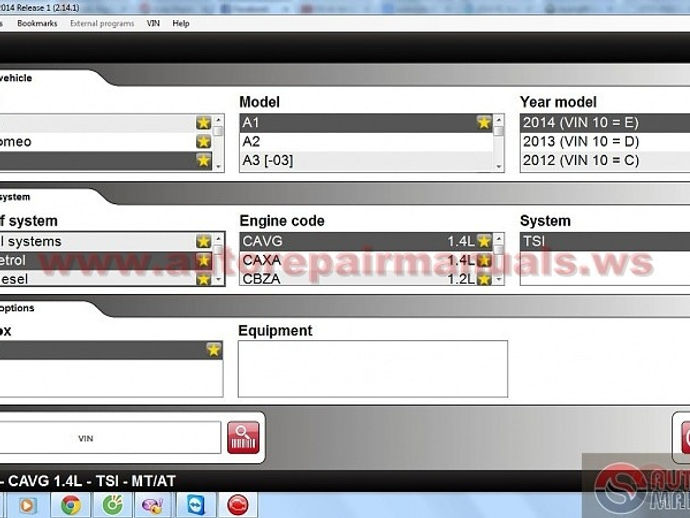Toggle star on selected make row
This screenshot has width=690, height=518.
(x=203, y=160)
